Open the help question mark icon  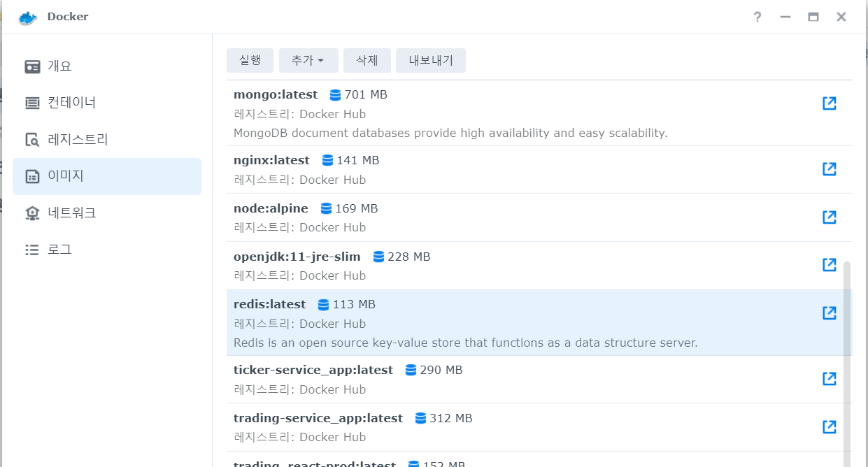(757, 17)
